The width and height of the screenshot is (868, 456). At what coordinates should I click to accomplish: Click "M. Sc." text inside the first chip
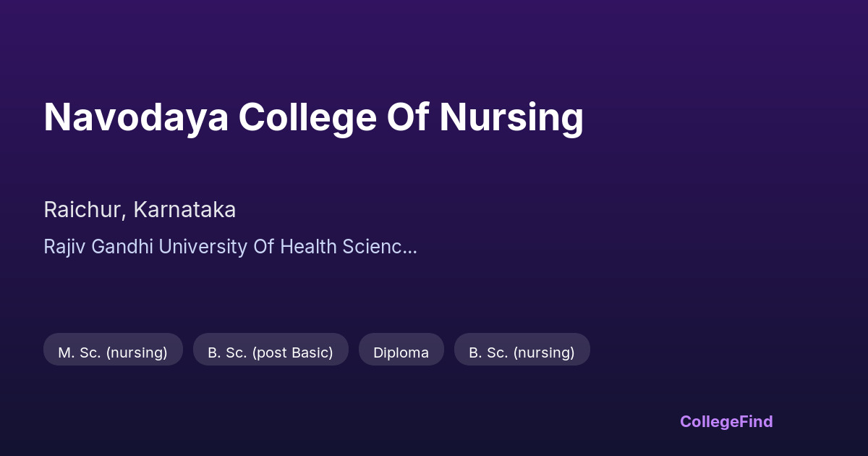(80, 352)
